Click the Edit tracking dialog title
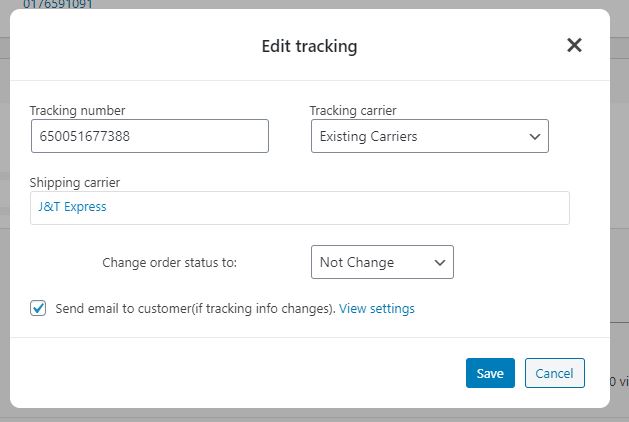Screen dimensions: 629x422 coord(309,46)
